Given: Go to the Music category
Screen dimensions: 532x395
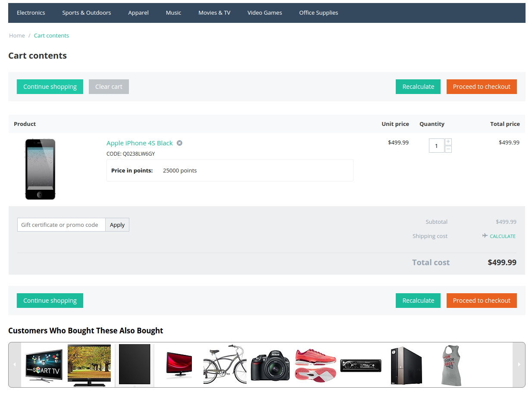Looking at the screenshot, I should click(x=173, y=13).
